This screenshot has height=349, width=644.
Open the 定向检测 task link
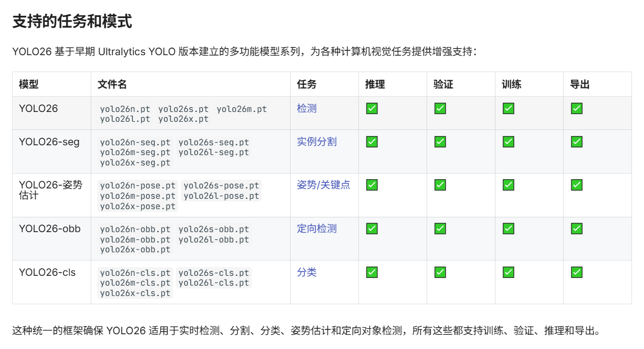(317, 229)
